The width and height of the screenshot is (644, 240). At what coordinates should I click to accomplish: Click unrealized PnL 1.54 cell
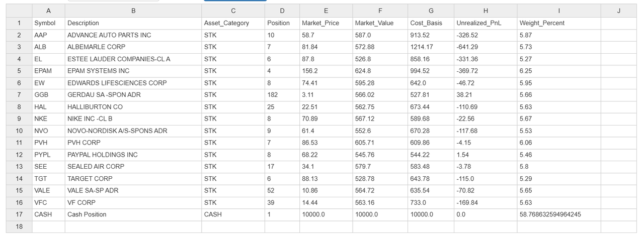point(486,155)
